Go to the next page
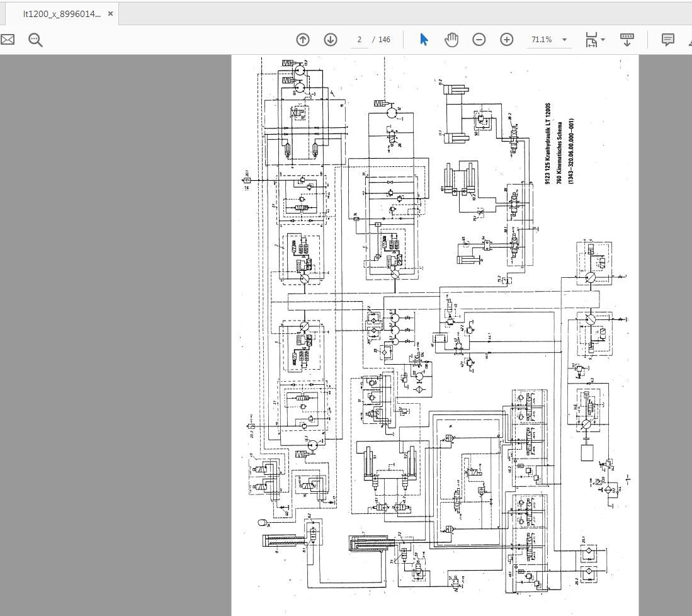 click(x=331, y=40)
